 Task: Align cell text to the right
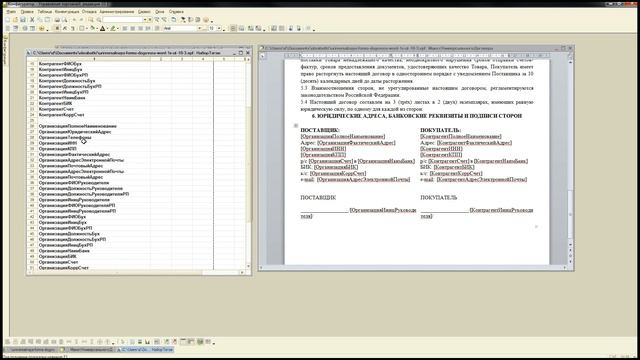coord(140,29)
